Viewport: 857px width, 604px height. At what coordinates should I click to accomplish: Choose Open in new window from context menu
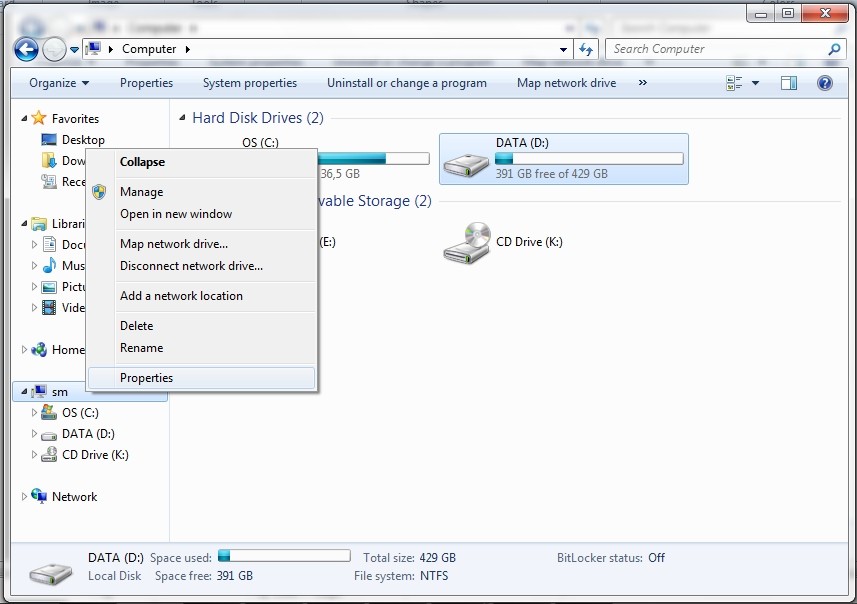(x=176, y=213)
